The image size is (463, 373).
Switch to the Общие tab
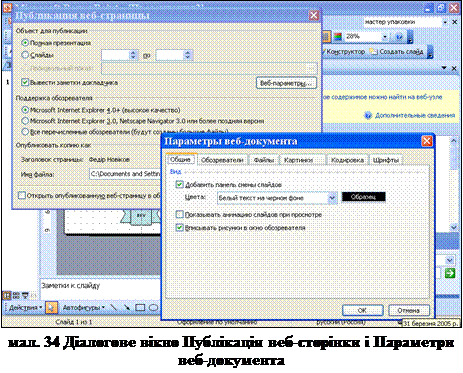(180, 159)
